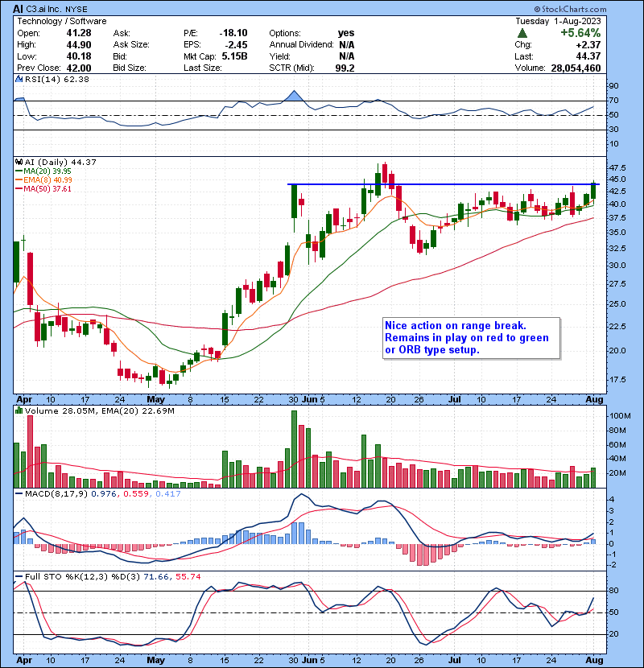Screen dimensions: 644x668
Task: Select the High value 44.90
Action: (x=79, y=45)
